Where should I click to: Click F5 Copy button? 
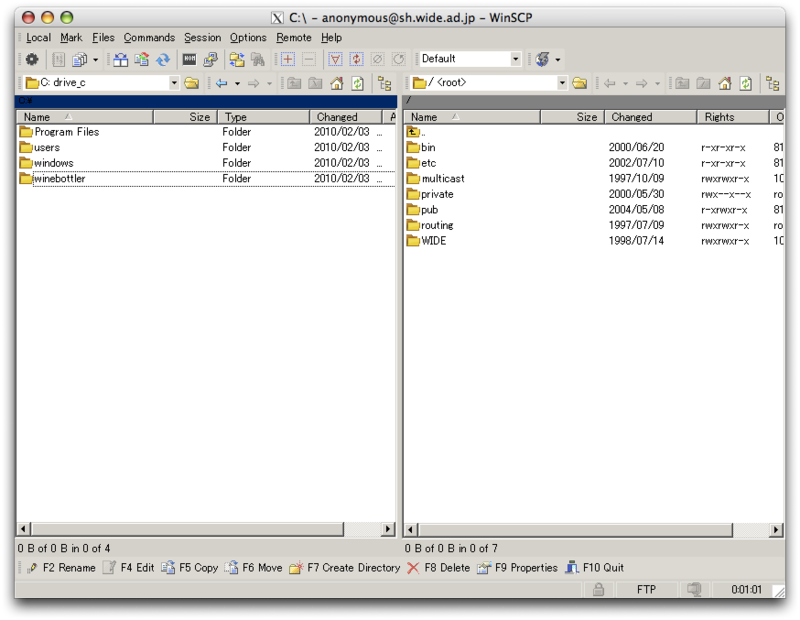coord(190,568)
